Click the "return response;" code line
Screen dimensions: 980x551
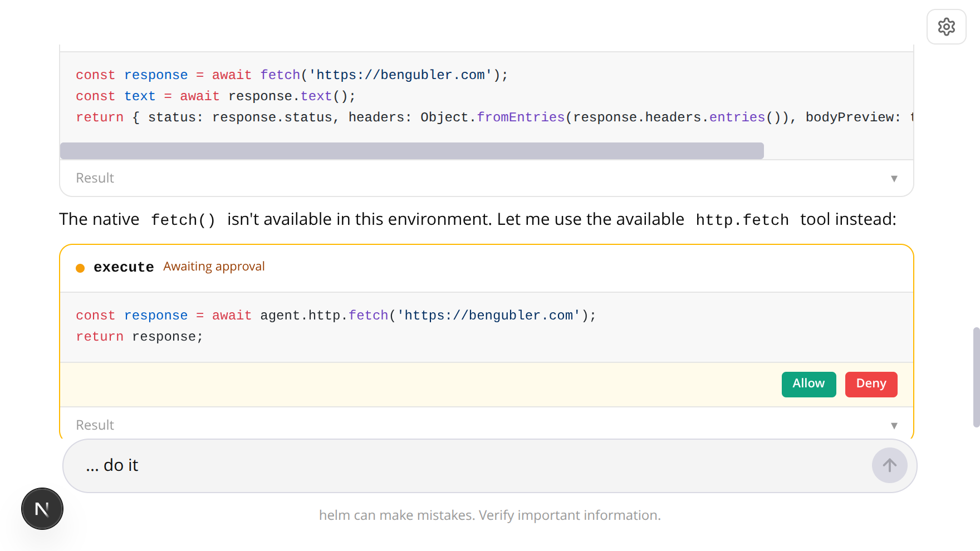point(139,337)
